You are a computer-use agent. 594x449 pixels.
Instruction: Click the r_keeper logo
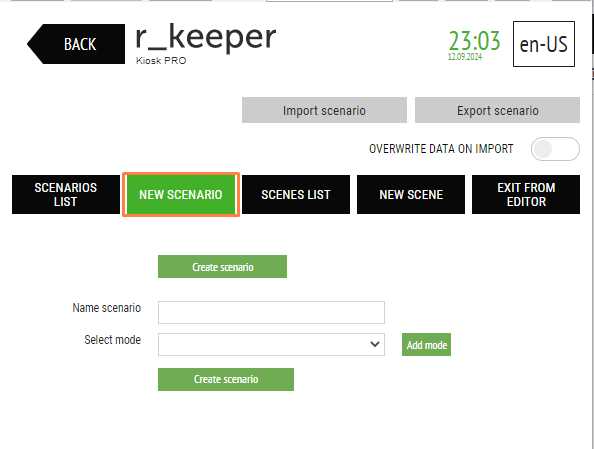click(206, 37)
